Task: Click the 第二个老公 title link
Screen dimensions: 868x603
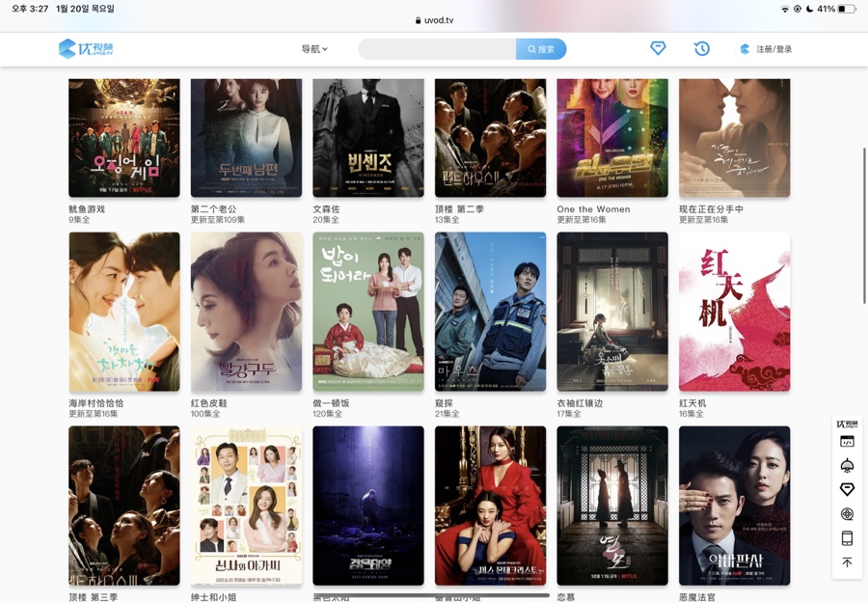Action: 214,209
